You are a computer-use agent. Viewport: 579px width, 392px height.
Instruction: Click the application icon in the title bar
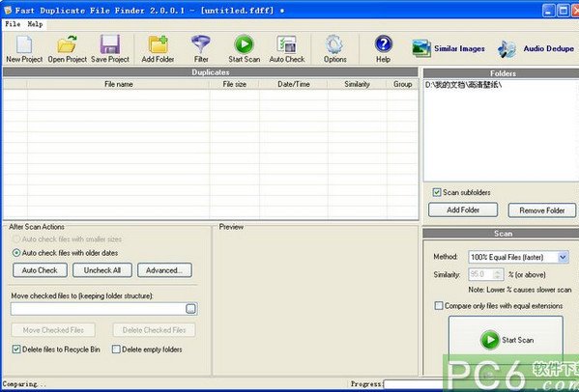click(x=8, y=10)
